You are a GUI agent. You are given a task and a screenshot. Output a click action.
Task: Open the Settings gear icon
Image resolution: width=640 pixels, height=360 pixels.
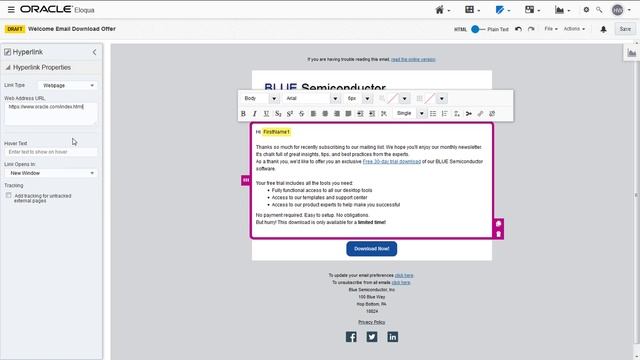[586, 10]
